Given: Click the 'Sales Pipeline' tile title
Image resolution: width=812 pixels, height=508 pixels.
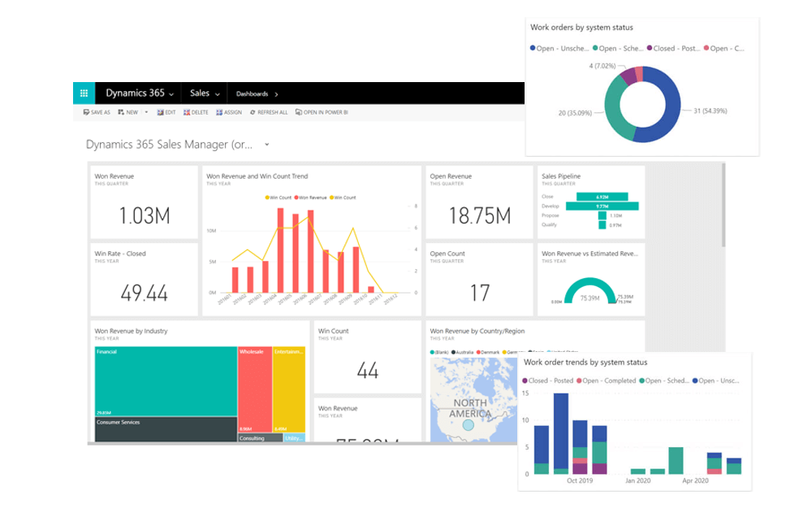Looking at the screenshot, I should coord(561,176).
